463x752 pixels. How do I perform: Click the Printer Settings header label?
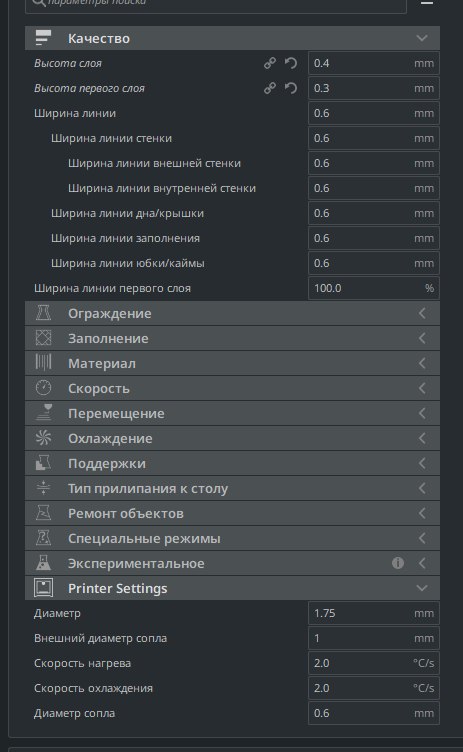(x=118, y=588)
